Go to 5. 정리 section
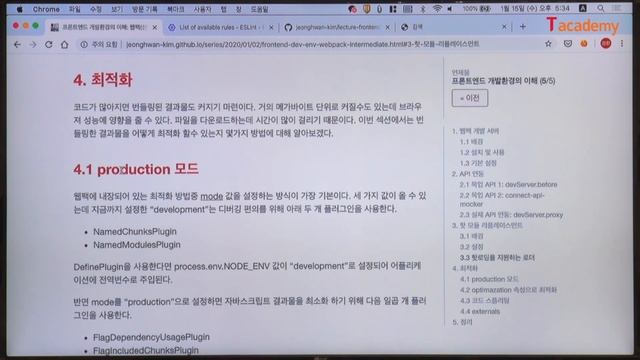640x360 pixels. (462, 322)
